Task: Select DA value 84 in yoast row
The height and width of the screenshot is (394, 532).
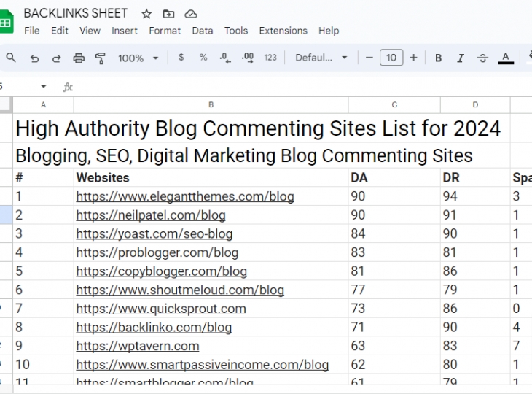Action: tap(394, 233)
